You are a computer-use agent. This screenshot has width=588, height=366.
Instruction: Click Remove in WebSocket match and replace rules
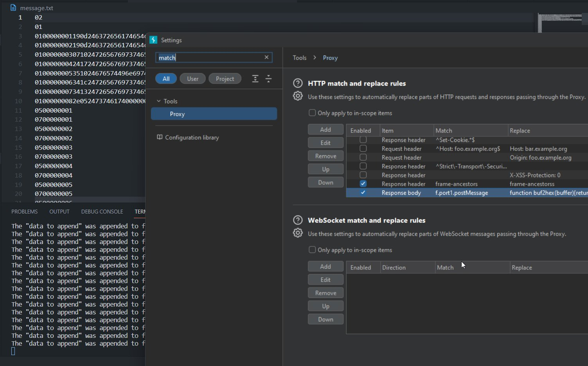tap(325, 293)
